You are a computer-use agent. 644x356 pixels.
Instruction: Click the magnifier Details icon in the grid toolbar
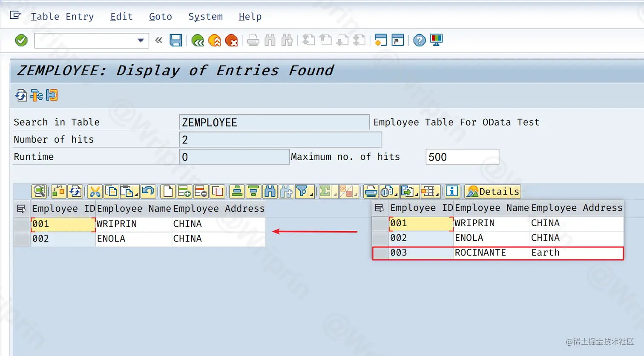[39, 192]
